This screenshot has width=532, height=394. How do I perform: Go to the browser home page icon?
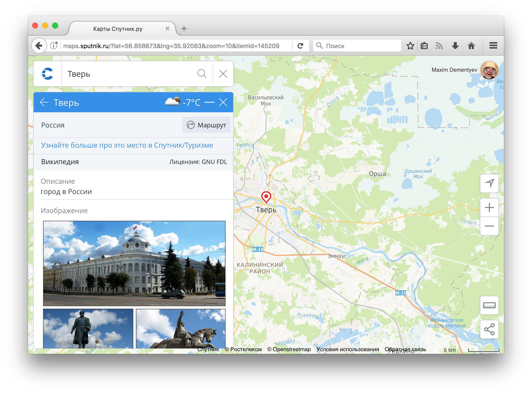click(471, 46)
